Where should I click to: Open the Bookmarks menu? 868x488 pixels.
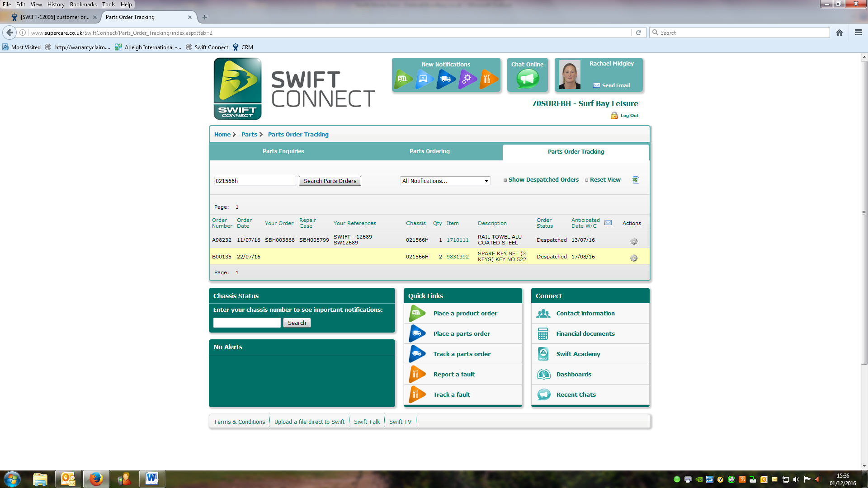tap(83, 5)
